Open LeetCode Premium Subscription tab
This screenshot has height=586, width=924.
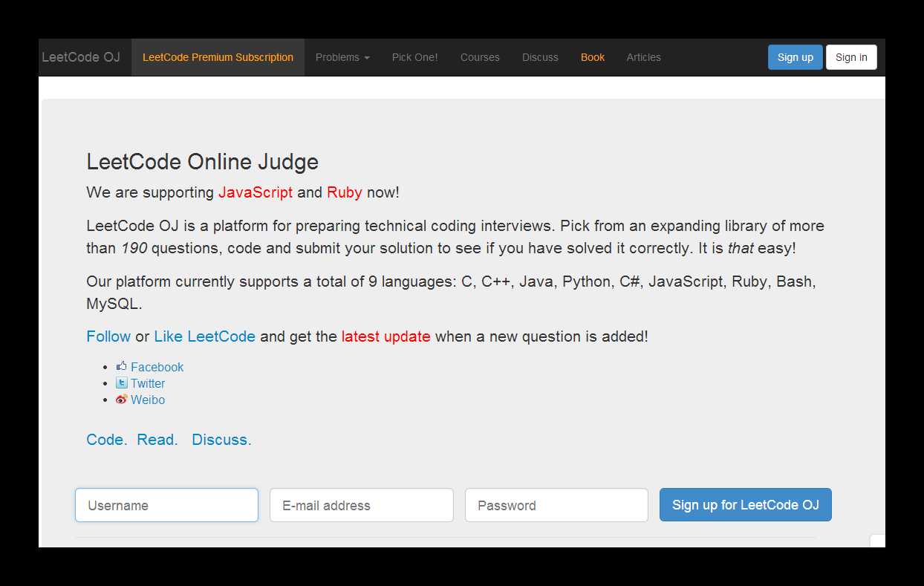[218, 57]
